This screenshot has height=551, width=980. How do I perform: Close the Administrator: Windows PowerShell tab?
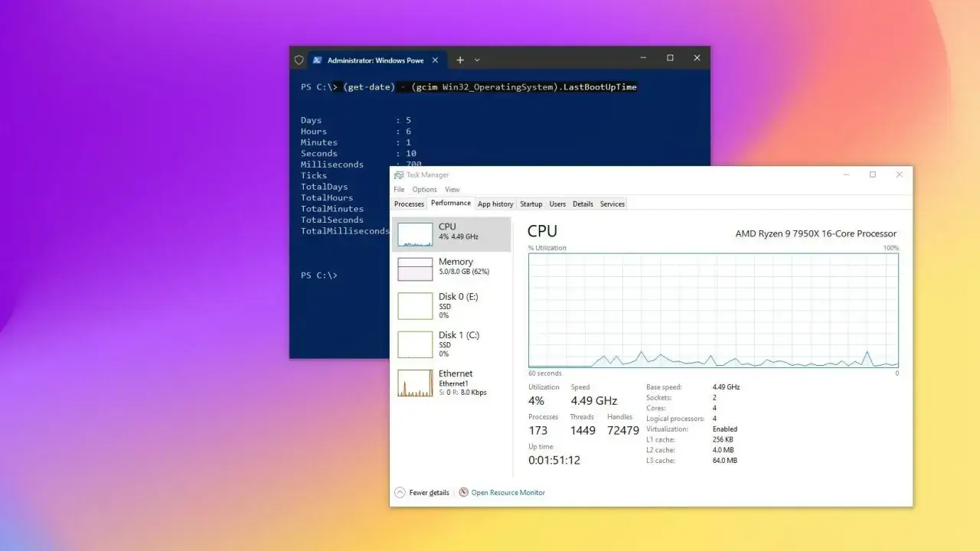coord(436,60)
